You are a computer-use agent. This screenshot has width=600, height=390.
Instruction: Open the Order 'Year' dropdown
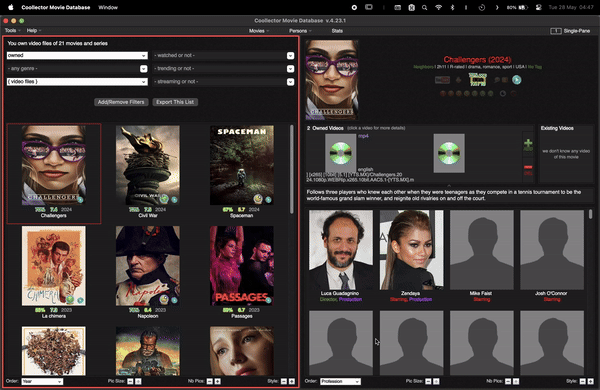pyautogui.click(x=42, y=382)
